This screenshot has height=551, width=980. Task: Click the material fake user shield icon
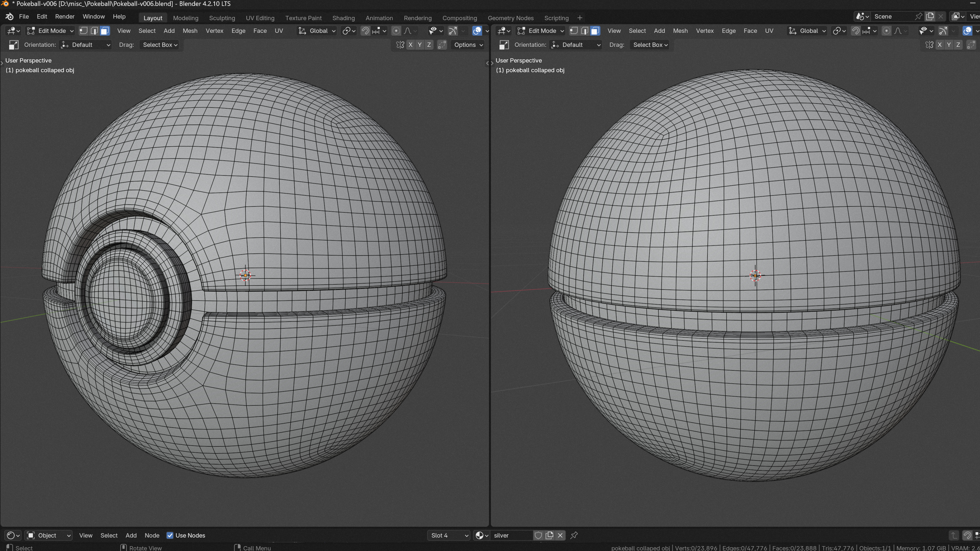pos(538,535)
